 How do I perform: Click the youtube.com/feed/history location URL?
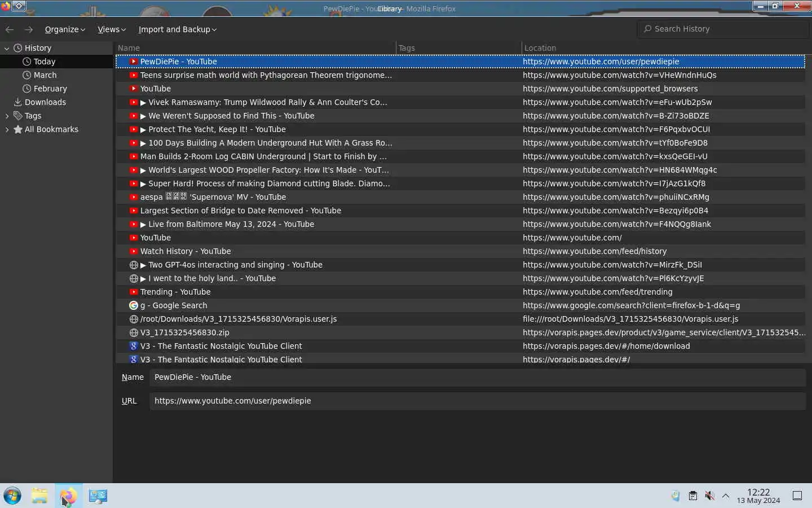pyautogui.click(x=594, y=251)
